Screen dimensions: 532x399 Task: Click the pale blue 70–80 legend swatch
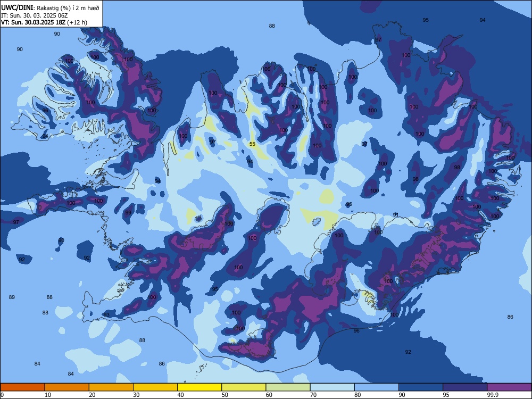coord(332,387)
